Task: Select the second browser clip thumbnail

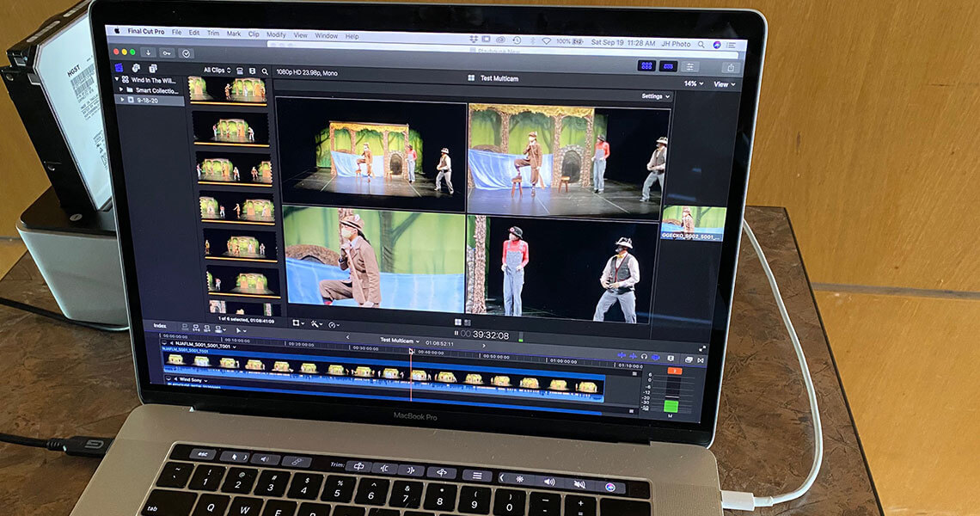Action: (230, 127)
